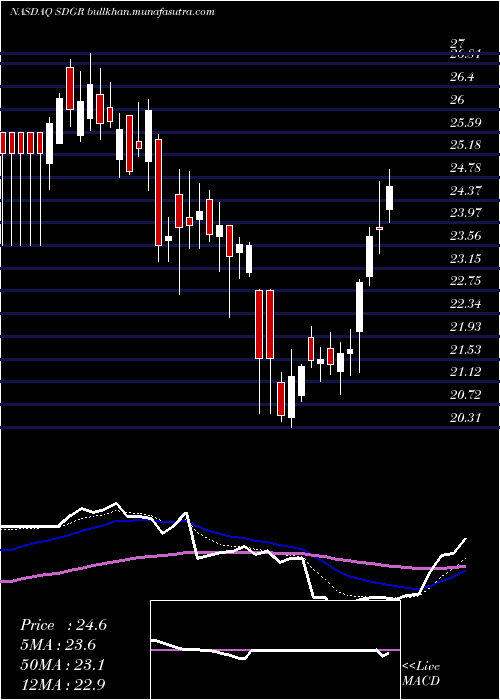
Task: Select the 20.31 price axis label
Action: (465, 418)
